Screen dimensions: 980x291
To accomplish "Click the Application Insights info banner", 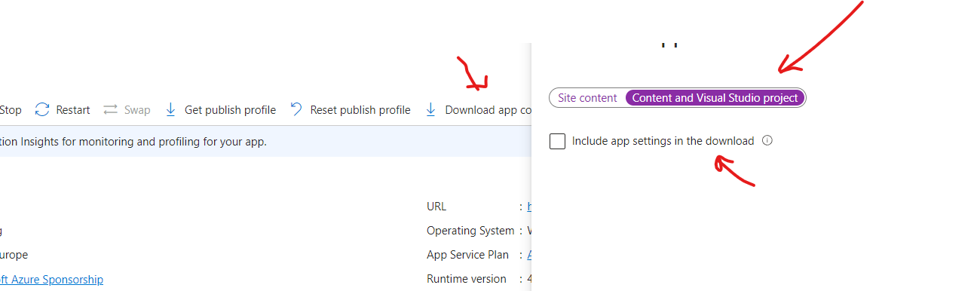I will click(265, 141).
